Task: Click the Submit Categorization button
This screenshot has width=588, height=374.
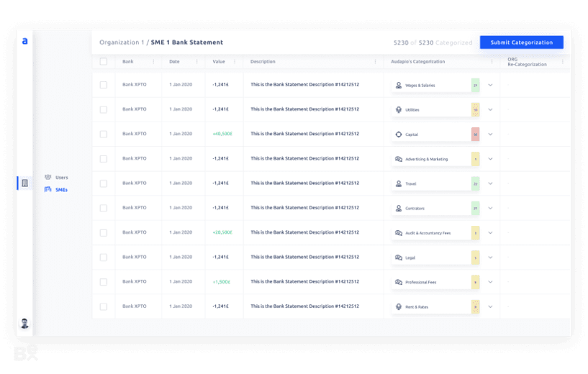Action: (522, 42)
